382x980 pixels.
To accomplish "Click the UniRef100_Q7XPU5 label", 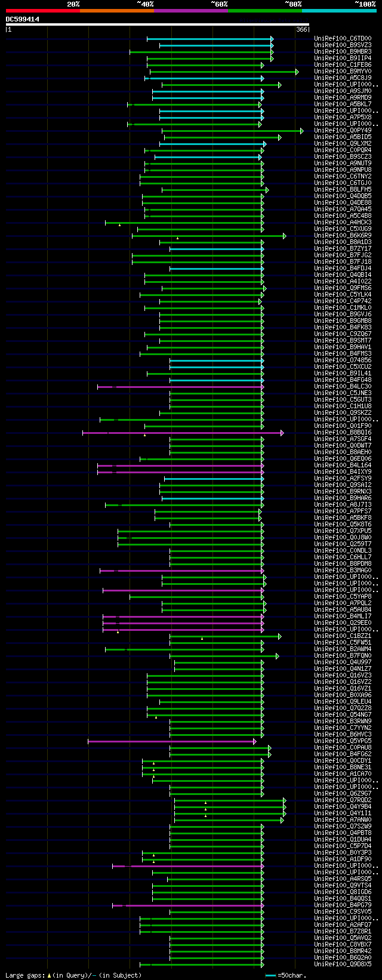I will [343, 531].
